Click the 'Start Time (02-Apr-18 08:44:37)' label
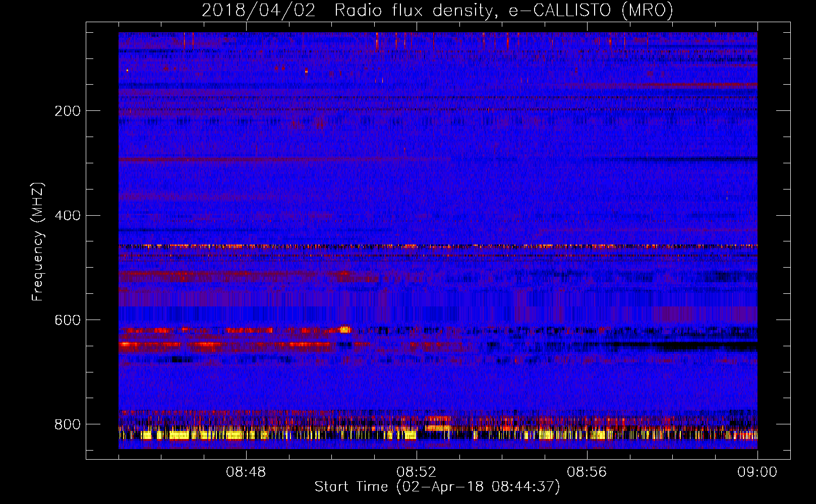Image resolution: width=816 pixels, height=504 pixels. [437, 487]
